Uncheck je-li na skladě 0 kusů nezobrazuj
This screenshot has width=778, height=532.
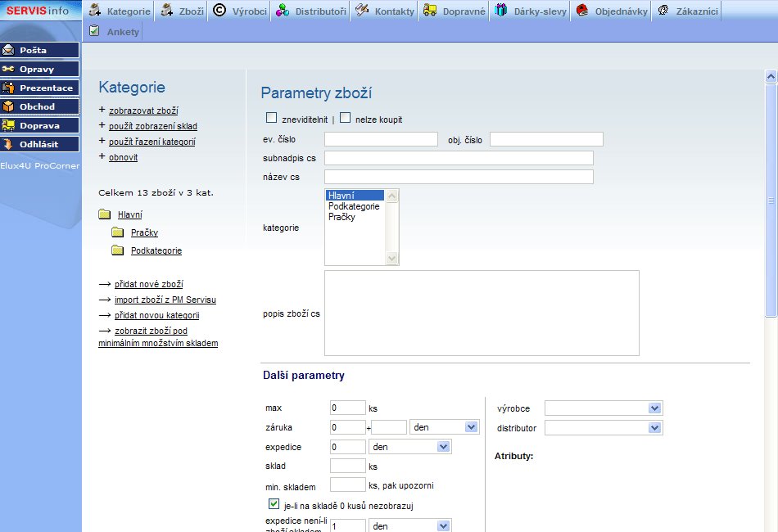(274, 504)
